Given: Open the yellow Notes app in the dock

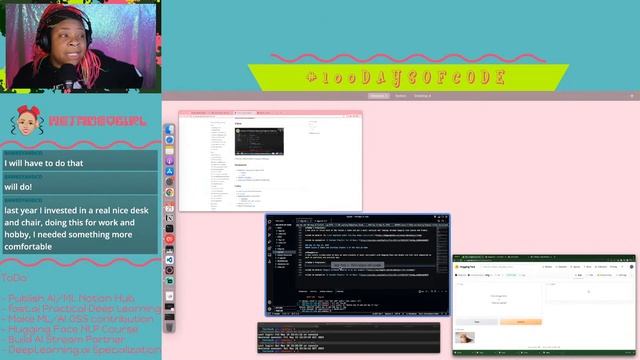Looking at the screenshot, I should (x=169, y=151).
